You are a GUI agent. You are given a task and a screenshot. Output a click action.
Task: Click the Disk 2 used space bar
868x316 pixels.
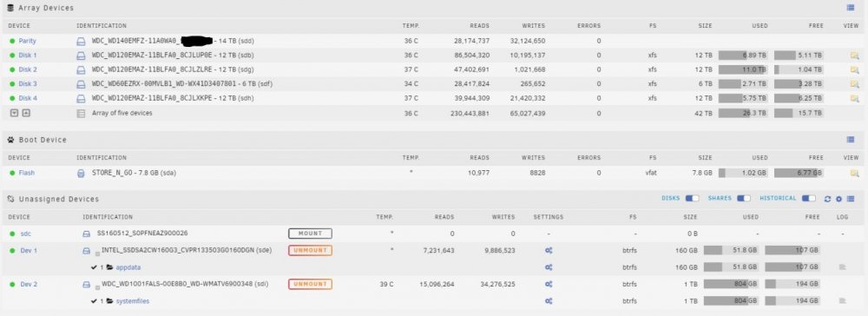point(743,69)
